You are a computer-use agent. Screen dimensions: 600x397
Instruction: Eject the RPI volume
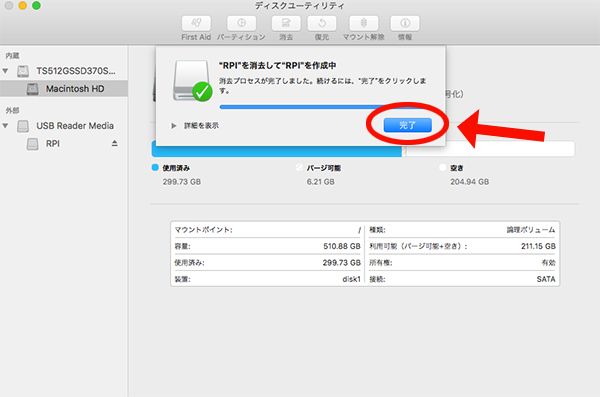point(114,144)
